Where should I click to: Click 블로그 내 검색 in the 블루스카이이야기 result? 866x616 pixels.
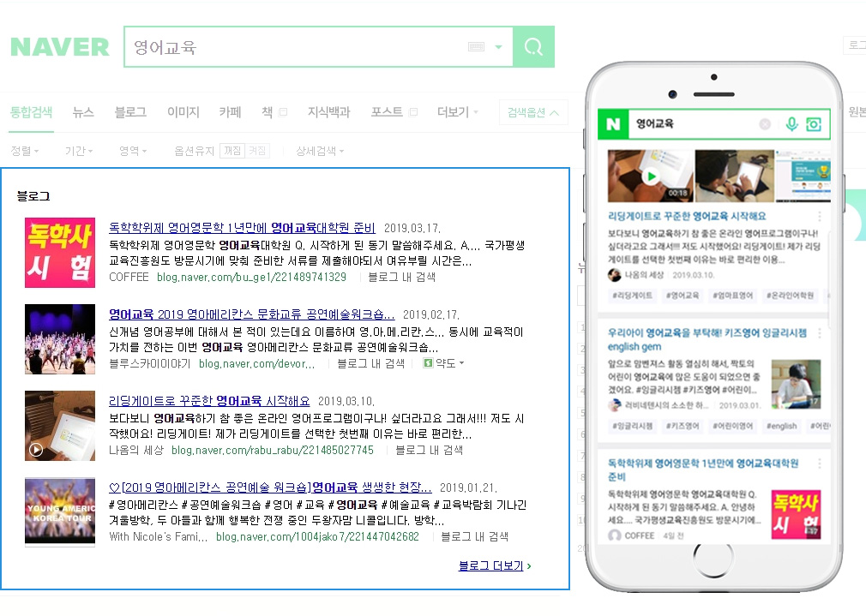pyautogui.click(x=371, y=364)
